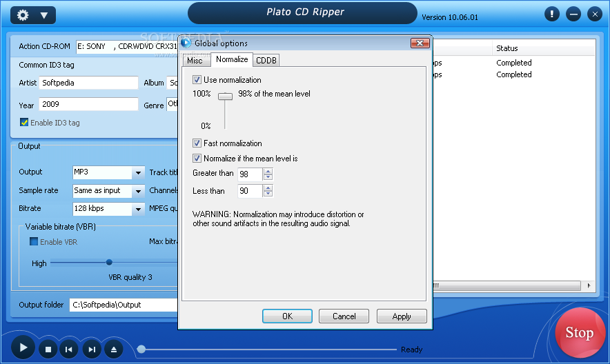Click the track list horizontal scrollbar
This screenshot has height=364, width=610.
coord(506,286)
